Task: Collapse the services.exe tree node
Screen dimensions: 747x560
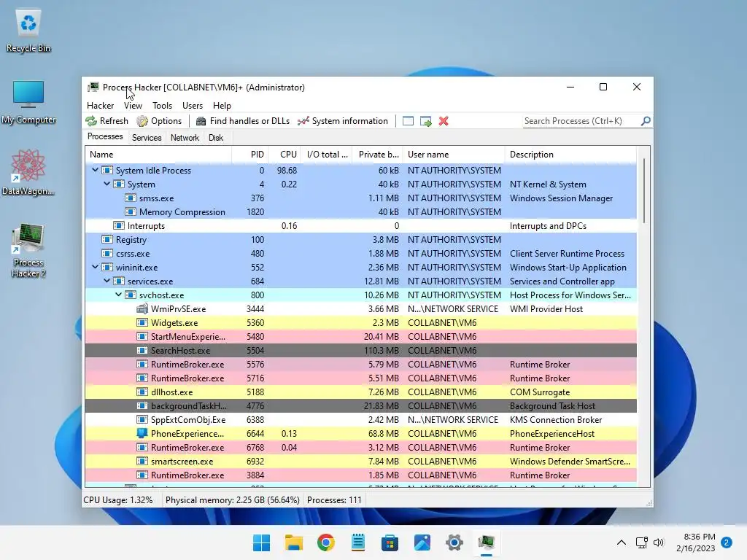Action: point(107,281)
